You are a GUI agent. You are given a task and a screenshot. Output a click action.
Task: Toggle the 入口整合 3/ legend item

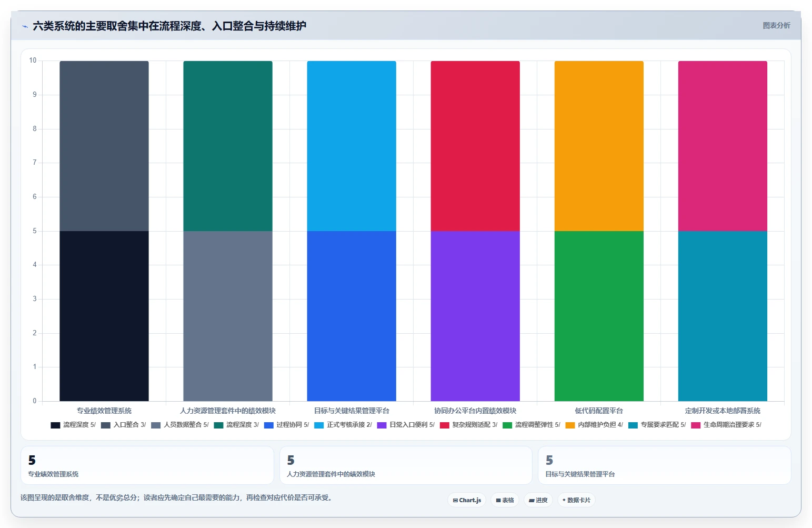tap(124, 425)
